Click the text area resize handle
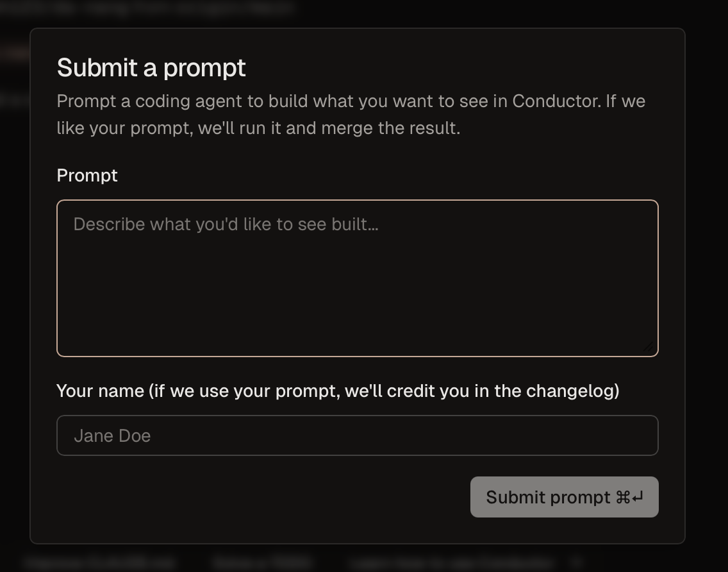The height and width of the screenshot is (572, 728). coord(648,347)
